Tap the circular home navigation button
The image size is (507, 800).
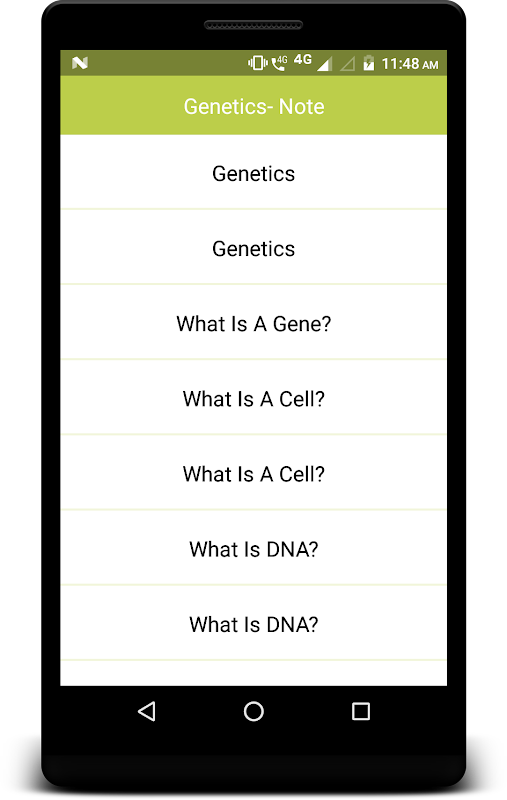254,711
